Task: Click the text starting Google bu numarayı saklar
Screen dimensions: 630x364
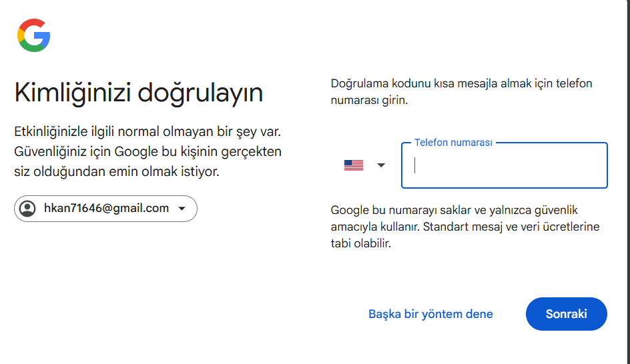Action: (x=465, y=227)
